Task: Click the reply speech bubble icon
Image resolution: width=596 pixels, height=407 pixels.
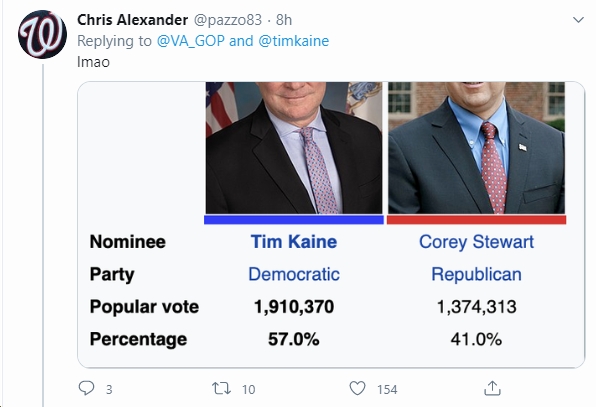Action: tap(86, 388)
